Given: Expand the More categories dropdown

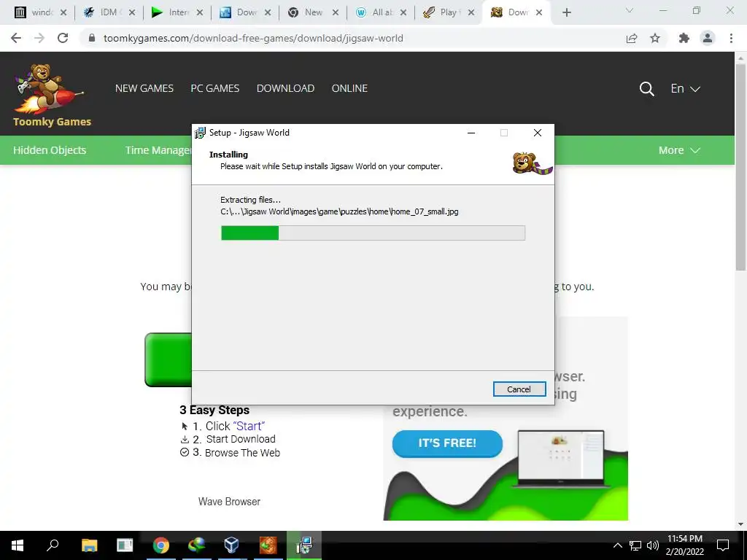Looking at the screenshot, I should pyautogui.click(x=679, y=150).
